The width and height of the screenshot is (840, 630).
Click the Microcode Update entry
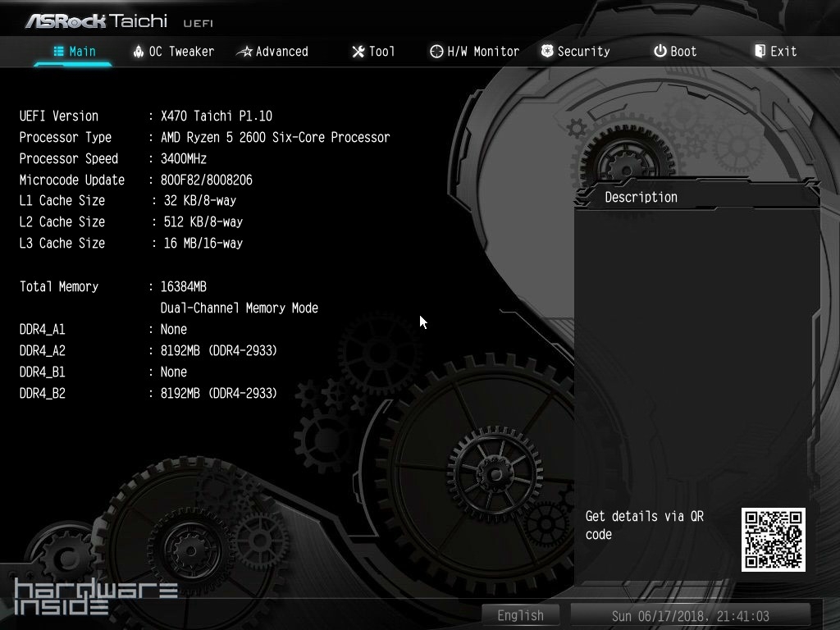click(135, 180)
